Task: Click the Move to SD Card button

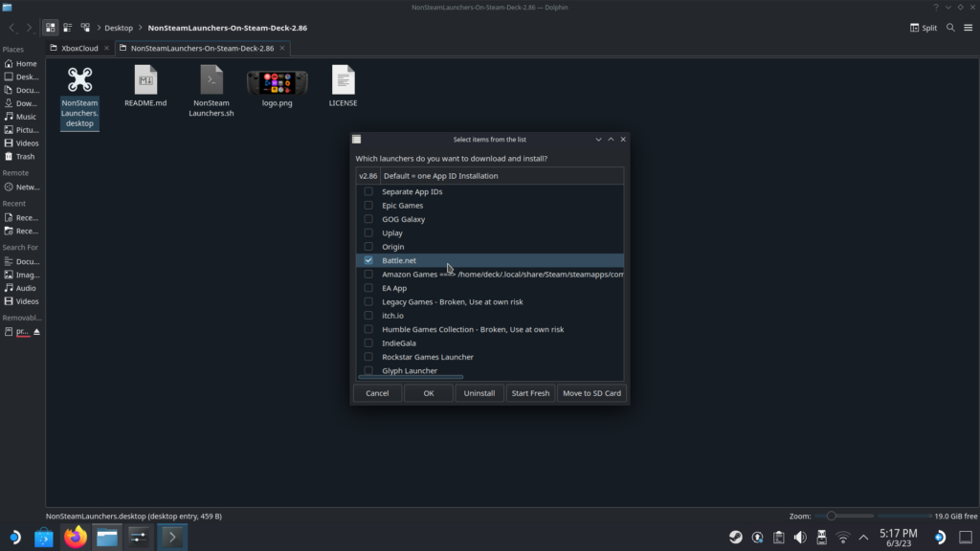Action: click(591, 393)
